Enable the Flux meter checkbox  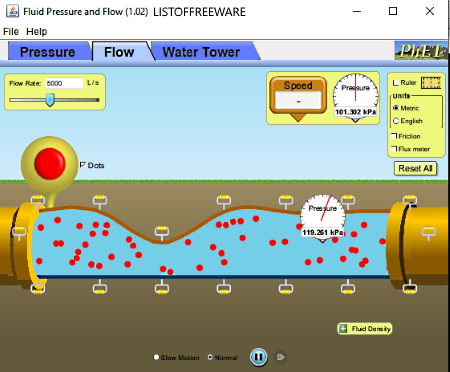[394, 149]
